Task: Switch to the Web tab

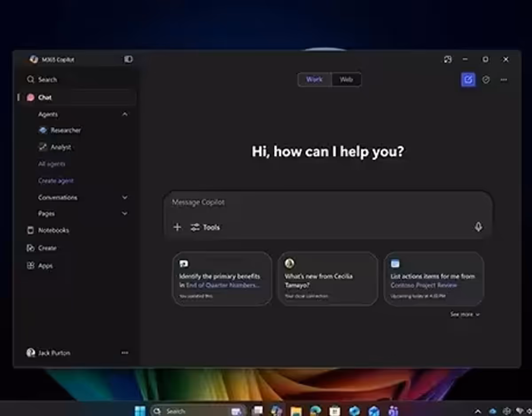Action: [346, 80]
